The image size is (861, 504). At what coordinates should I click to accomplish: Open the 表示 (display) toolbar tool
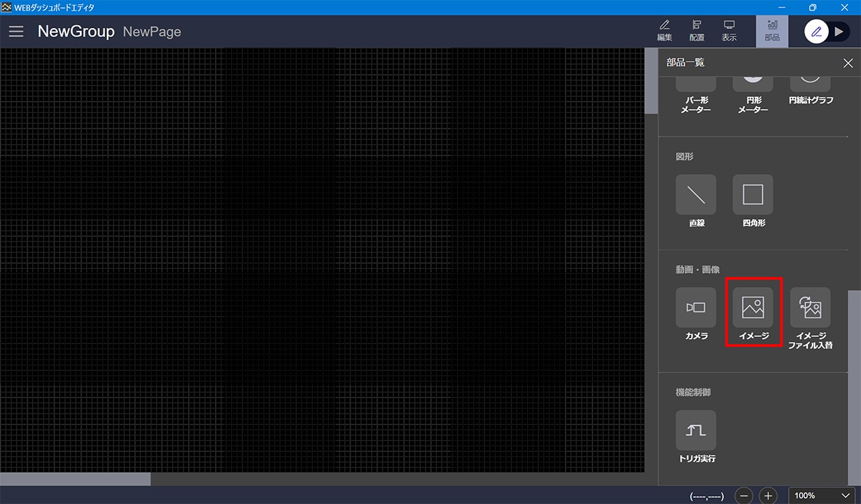click(729, 31)
